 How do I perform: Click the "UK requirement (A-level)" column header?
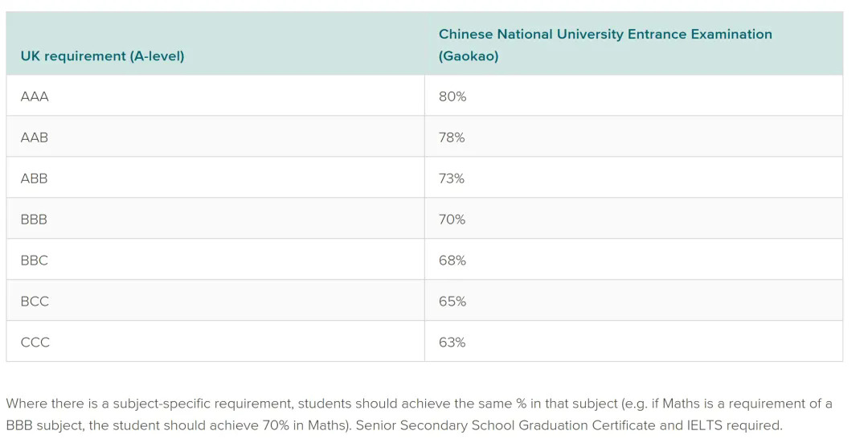102,56
